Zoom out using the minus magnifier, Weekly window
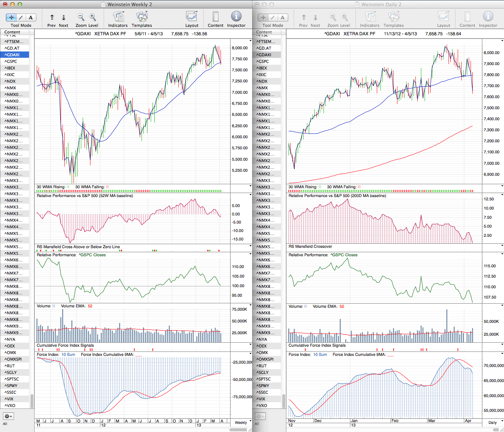 point(81,17)
